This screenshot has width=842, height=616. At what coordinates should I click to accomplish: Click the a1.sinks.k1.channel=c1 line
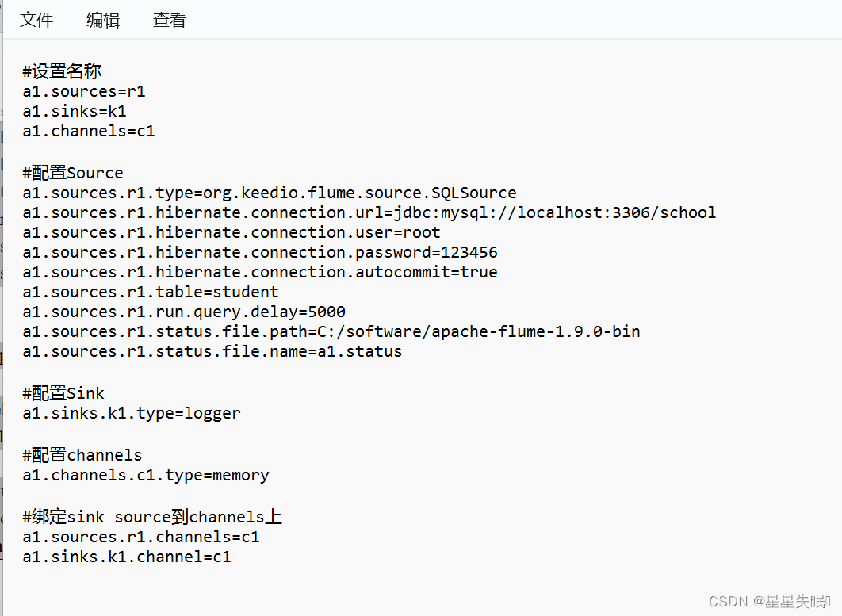127,557
